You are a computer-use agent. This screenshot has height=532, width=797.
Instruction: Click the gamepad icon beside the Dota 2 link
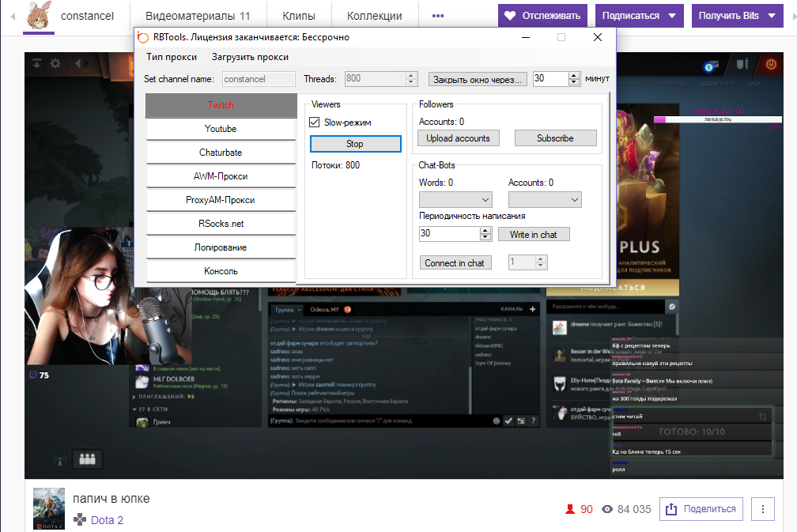pyautogui.click(x=80, y=520)
